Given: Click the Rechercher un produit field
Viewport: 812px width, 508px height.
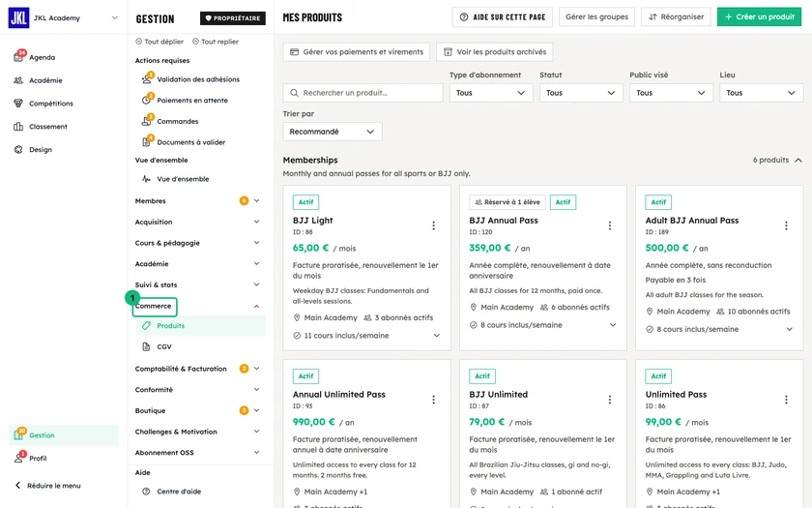Looking at the screenshot, I should 363,93.
